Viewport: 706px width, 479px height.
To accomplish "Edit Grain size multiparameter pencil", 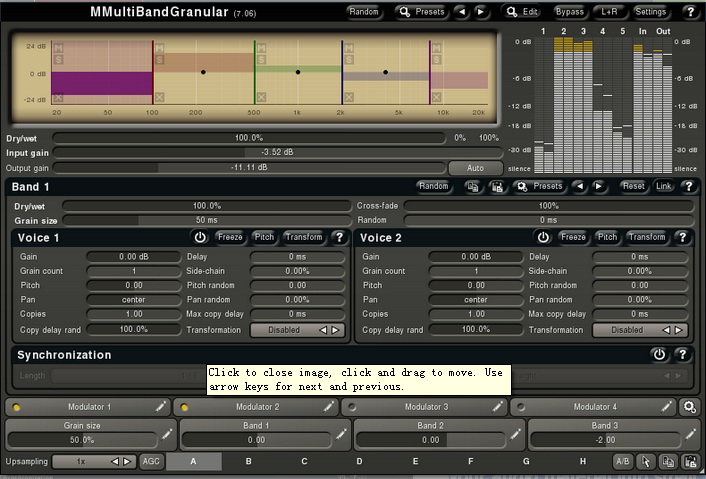I will (167, 434).
